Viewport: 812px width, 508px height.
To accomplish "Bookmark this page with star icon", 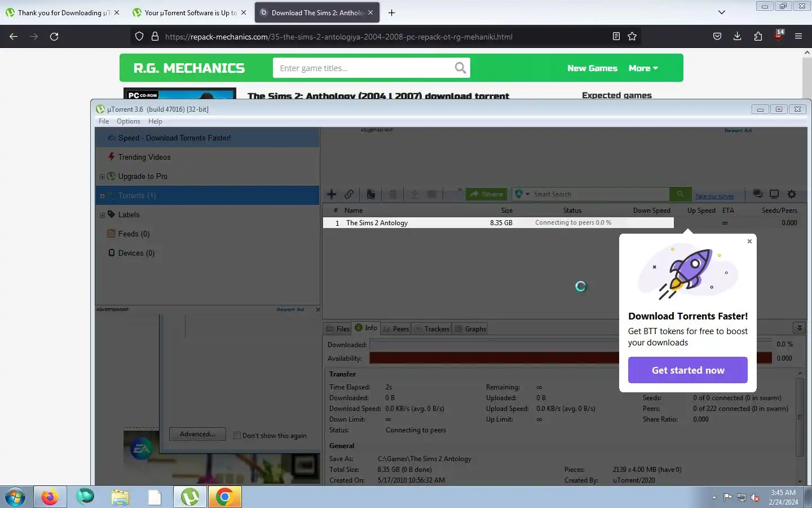I will click(x=632, y=37).
